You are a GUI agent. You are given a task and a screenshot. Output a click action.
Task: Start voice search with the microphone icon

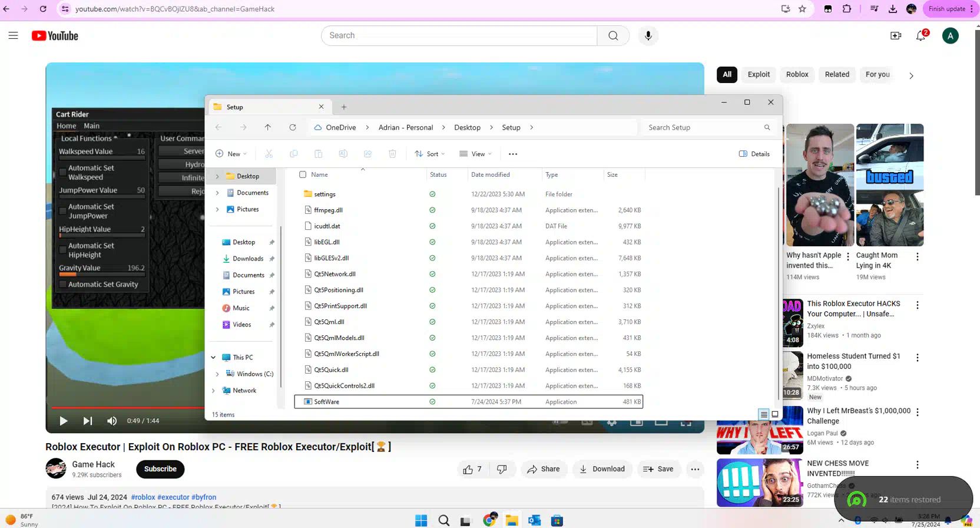tap(648, 36)
